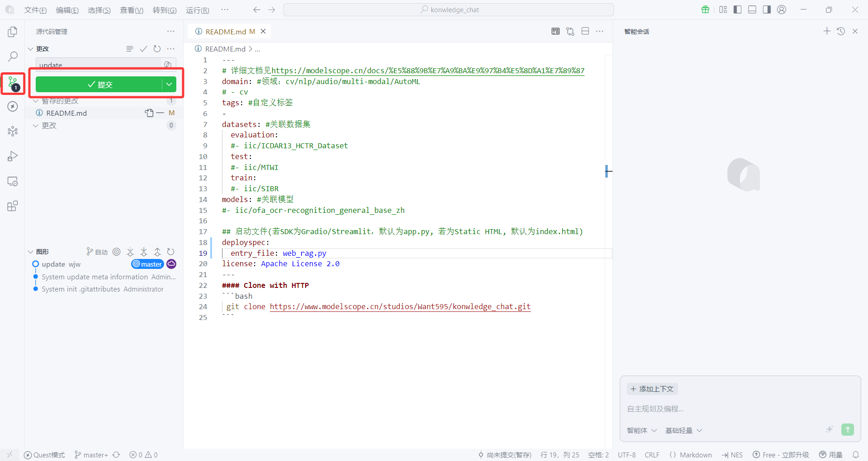Toggle the secondary side bar
This screenshot has width=868, height=461.
pos(767,9)
